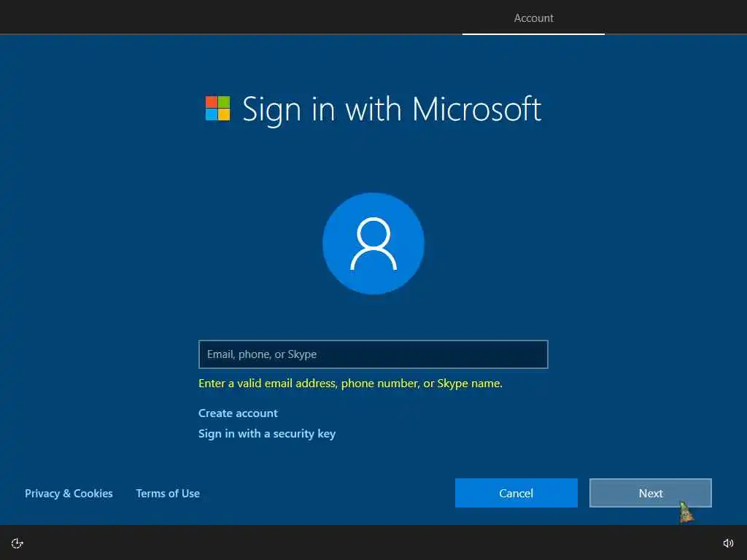Click the volume speaker icon
747x560 pixels.
click(728, 543)
